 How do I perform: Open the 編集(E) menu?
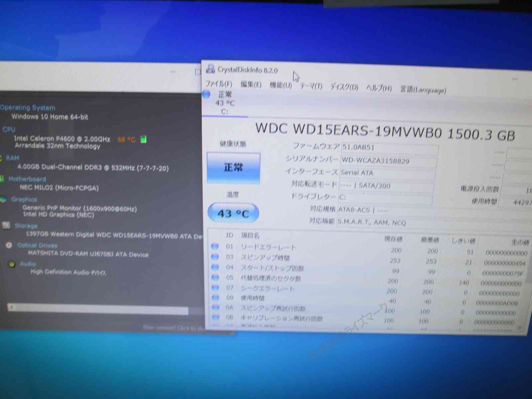tap(251, 84)
